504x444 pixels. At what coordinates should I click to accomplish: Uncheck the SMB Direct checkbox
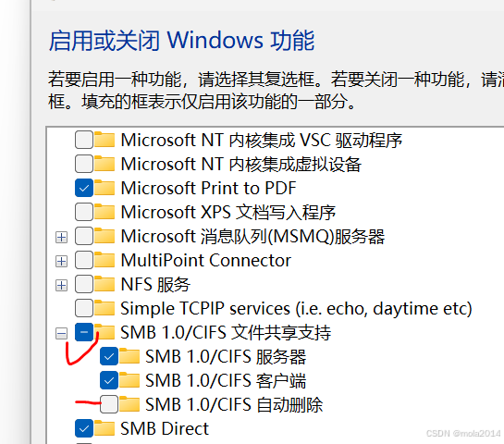point(84,428)
